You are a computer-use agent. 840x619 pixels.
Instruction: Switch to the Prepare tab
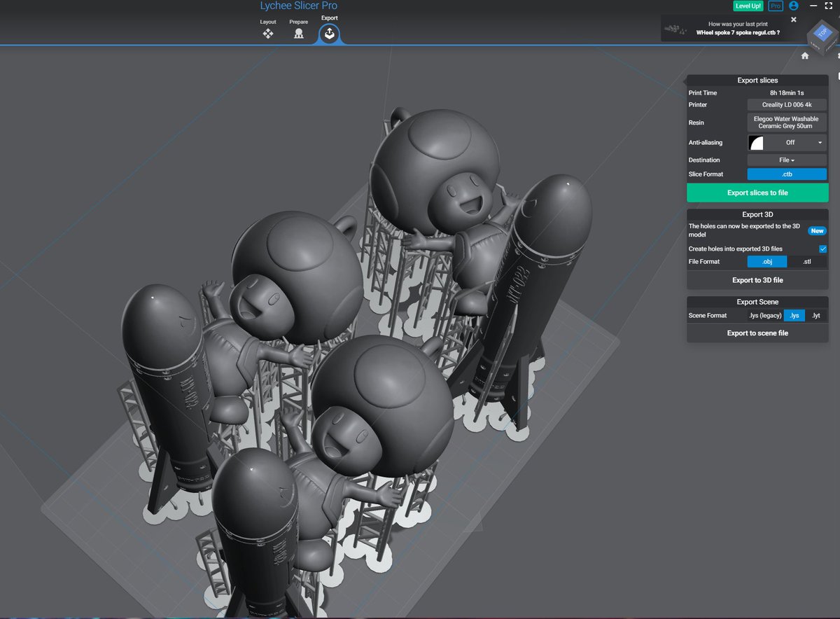(299, 29)
